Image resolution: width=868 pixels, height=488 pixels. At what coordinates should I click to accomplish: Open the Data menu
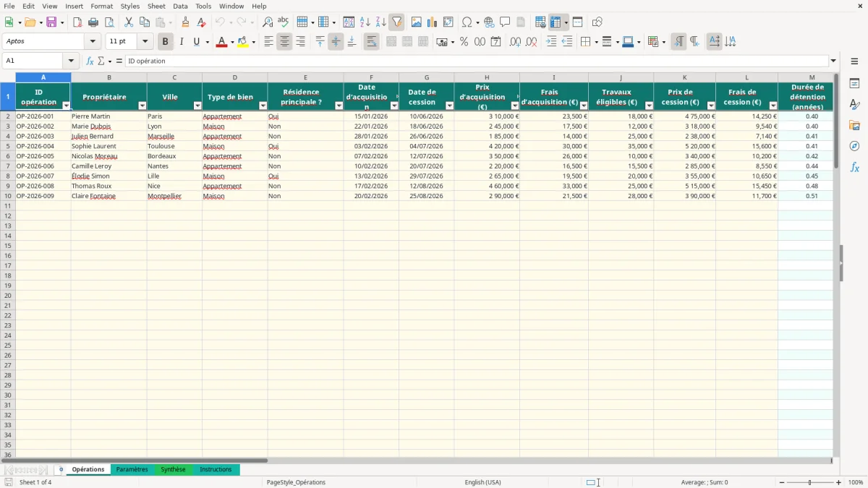[x=180, y=6]
